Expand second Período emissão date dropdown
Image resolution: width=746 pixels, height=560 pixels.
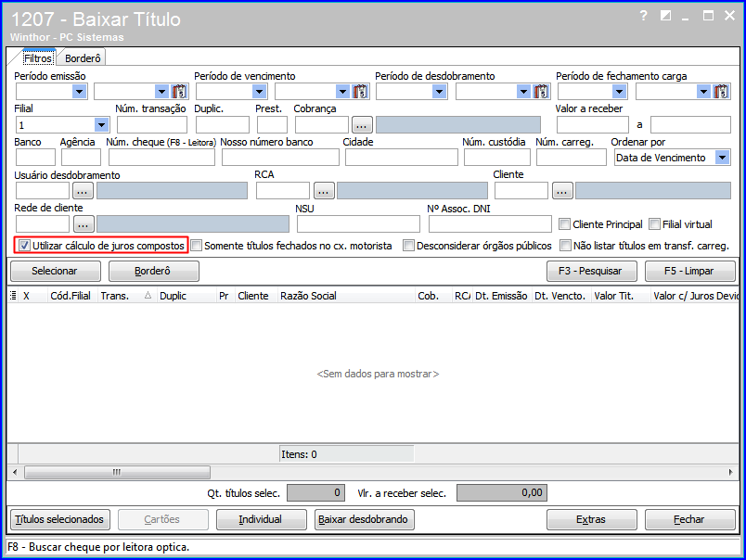tap(161, 91)
